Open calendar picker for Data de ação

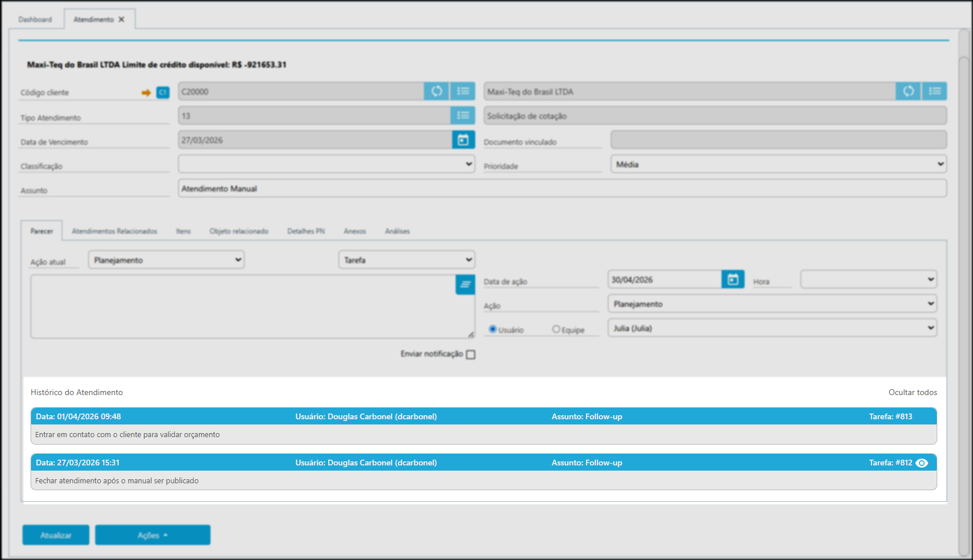click(732, 280)
